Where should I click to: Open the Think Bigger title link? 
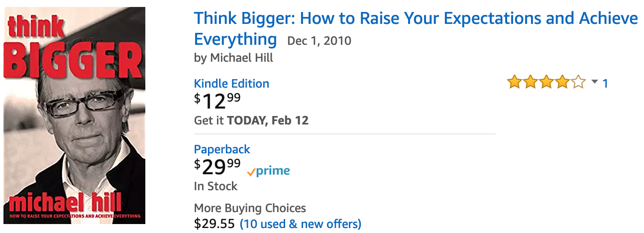(x=416, y=28)
